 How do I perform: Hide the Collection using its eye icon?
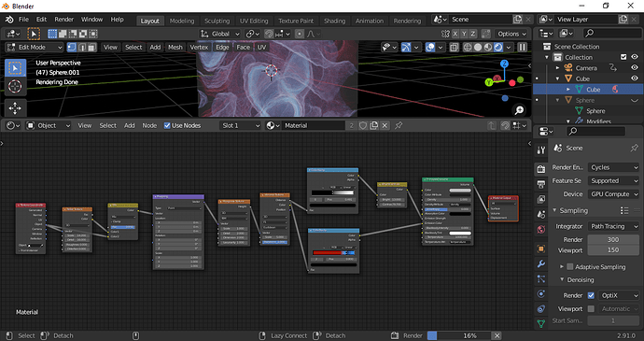pos(635,57)
